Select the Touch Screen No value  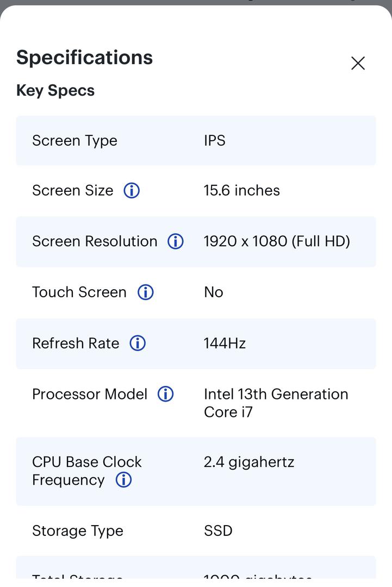point(214,292)
